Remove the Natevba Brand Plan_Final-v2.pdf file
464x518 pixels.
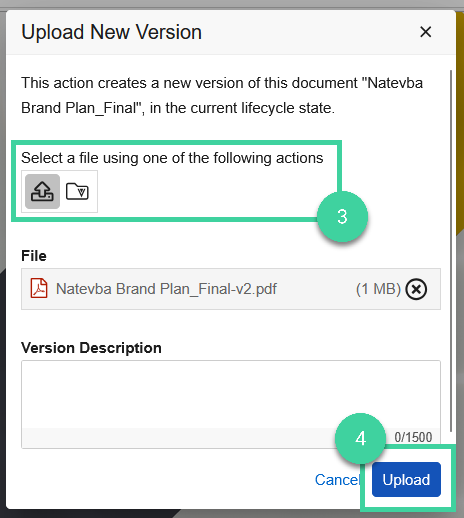416,289
